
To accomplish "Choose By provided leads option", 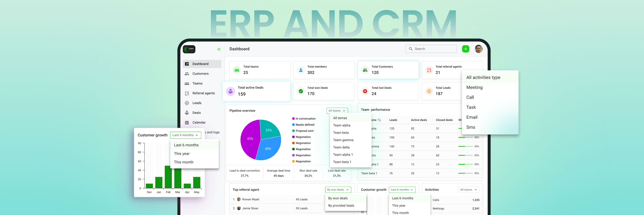I will 346,206.
